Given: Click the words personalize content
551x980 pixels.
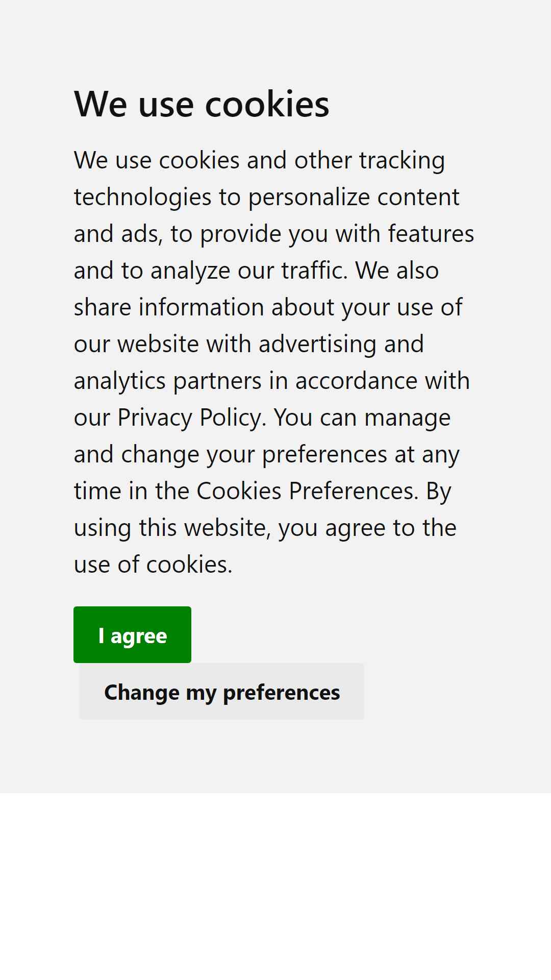Looking at the screenshot, I should click(x=354, y=197).
